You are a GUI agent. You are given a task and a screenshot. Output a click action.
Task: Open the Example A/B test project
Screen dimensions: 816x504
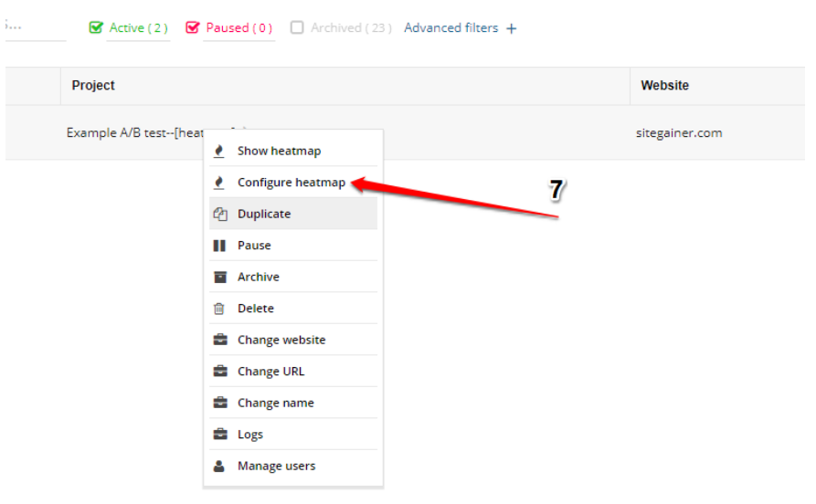[x=135, y=133]
